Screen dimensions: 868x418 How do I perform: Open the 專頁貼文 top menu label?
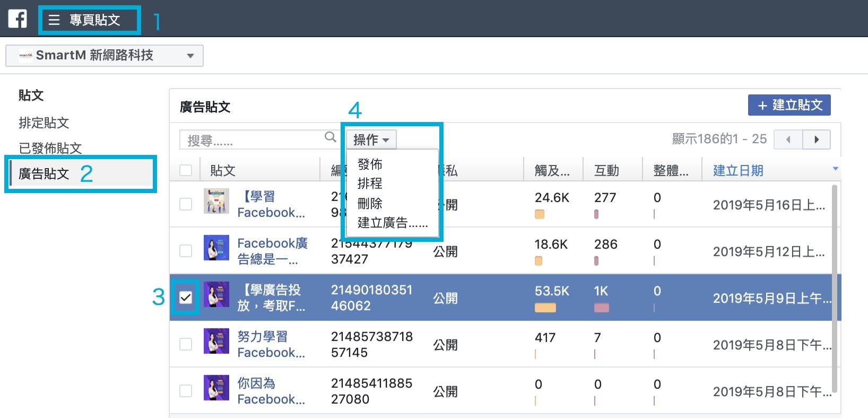(x=95, y=20)
